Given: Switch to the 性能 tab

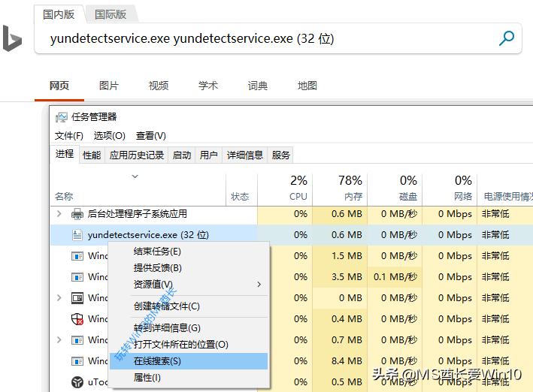Looking at the screenshot, I should coord(92,155).
